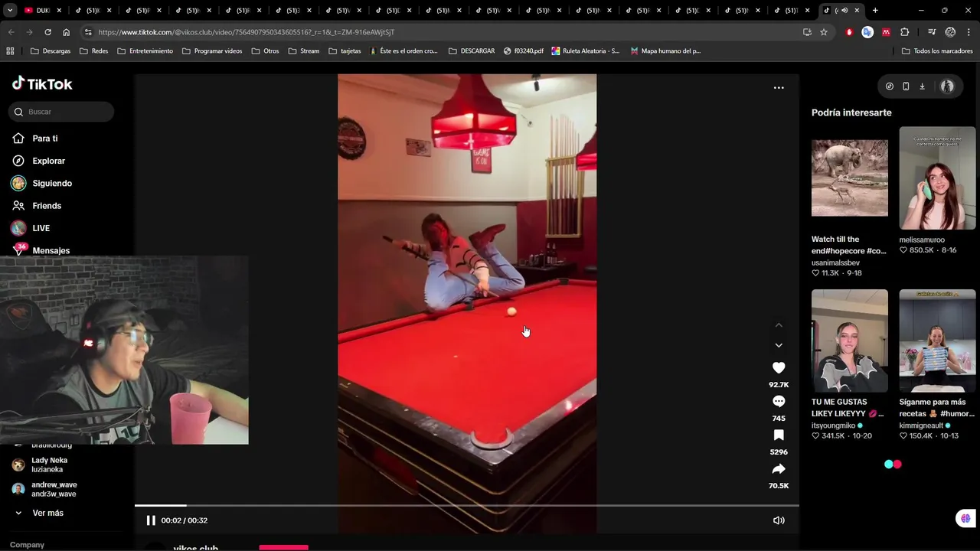
Task: Click the phone app icon in TikTok header
Action: click(x=906, y=86)
